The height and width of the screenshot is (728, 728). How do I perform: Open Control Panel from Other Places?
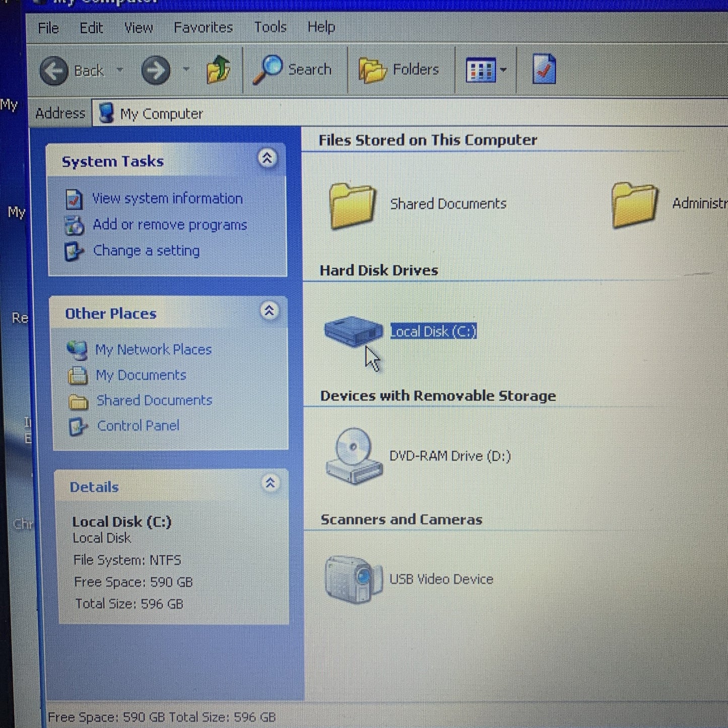[138, 426]
